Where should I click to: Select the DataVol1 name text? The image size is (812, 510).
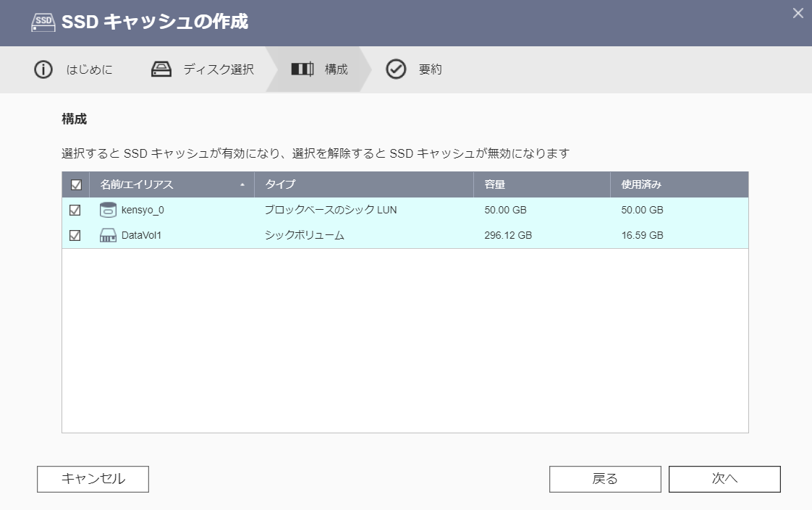coord(141,236)
